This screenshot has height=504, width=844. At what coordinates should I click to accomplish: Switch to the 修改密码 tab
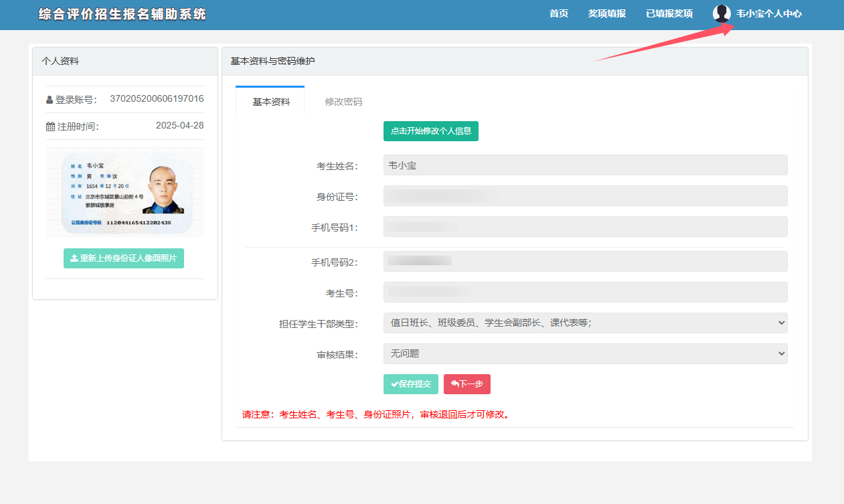coord(343,102)
